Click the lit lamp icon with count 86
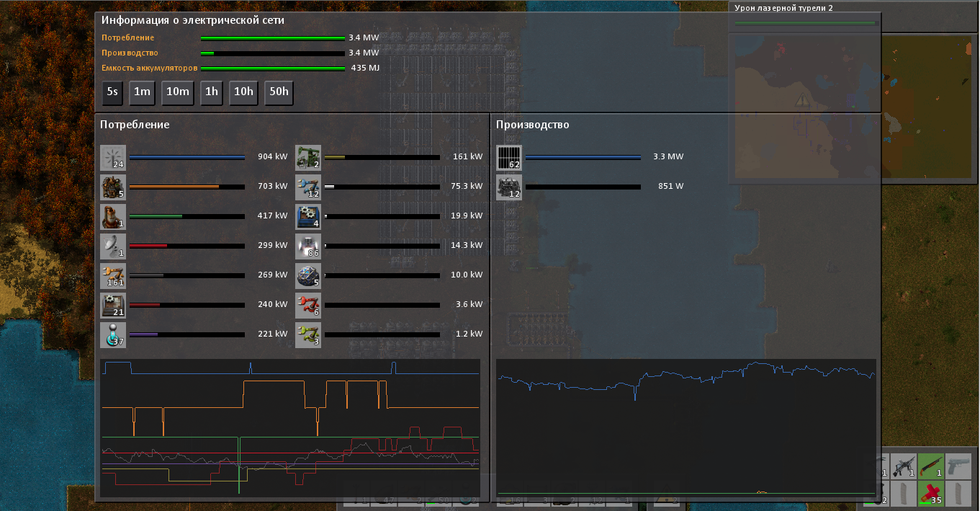The width and height of the screenshot is (980, 511). click(308, 246)
